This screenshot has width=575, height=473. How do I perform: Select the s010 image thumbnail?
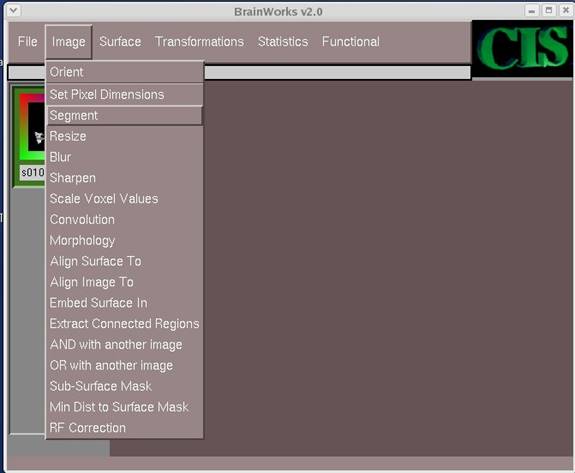point(29,136)
